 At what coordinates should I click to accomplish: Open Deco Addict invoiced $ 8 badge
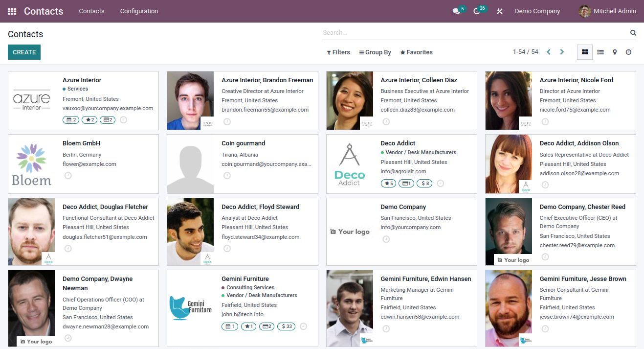click(424, 184)
